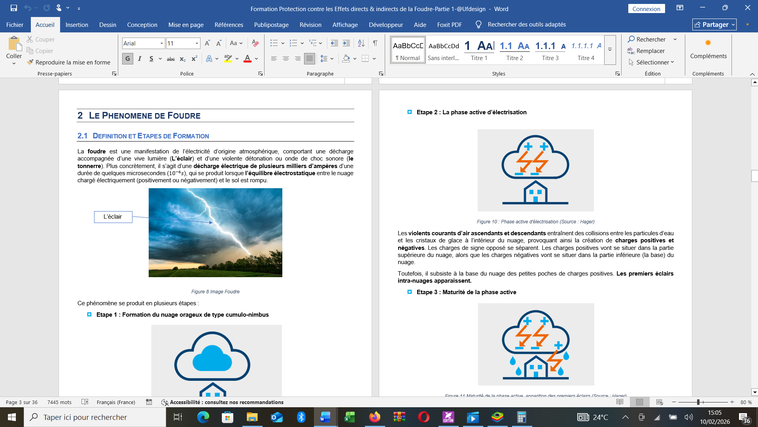The image size is (758, 427).
Task: Open the Arial font name dropdown
Action: tap(160, 44)
